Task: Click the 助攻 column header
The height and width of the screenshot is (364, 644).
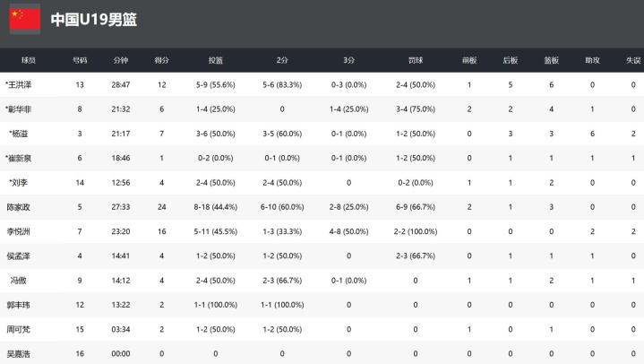Action: [592, 60]
